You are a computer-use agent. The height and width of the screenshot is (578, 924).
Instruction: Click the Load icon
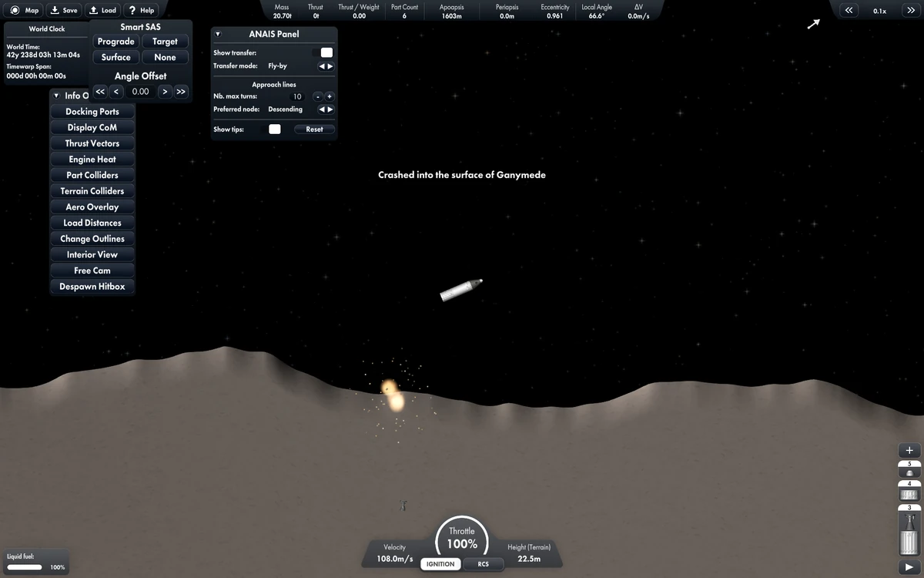102,10
